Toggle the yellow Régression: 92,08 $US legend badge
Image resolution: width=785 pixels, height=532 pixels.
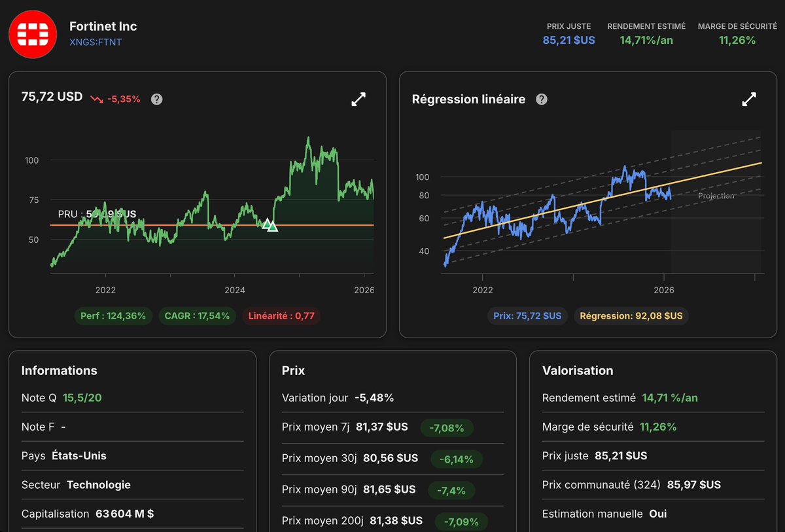coord(631,315)
